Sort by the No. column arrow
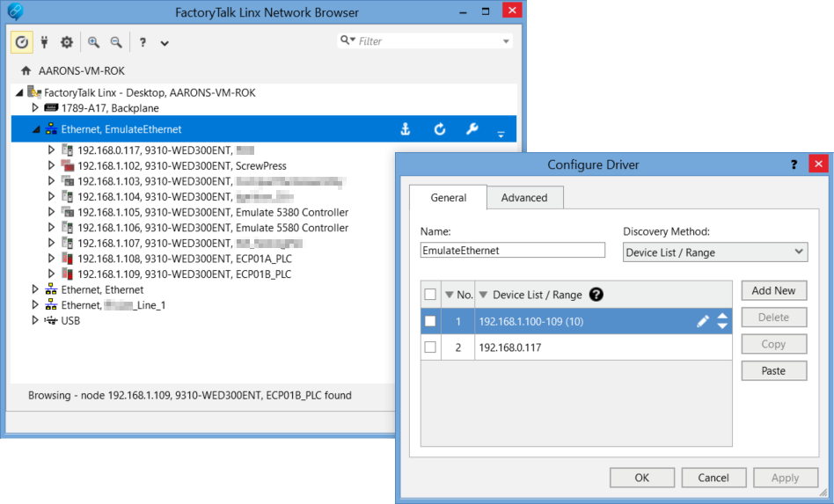 pyautogui.click(x=450, y=295)
